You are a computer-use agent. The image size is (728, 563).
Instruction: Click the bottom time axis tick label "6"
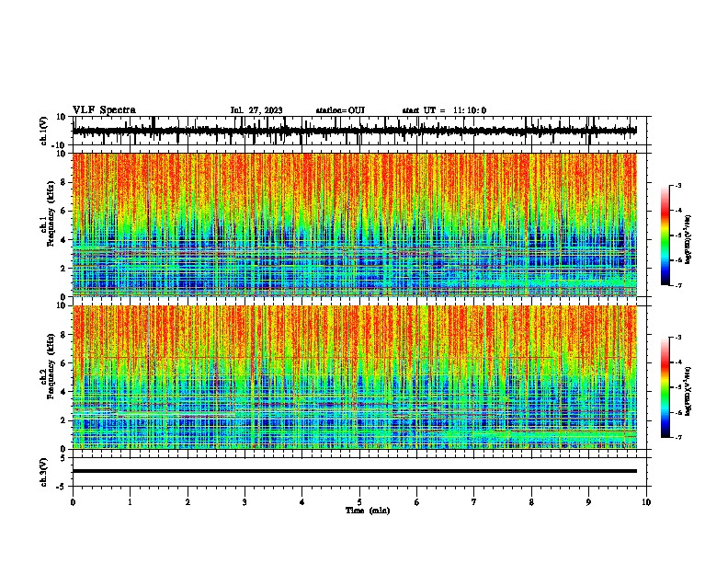(x=417, y=502)
